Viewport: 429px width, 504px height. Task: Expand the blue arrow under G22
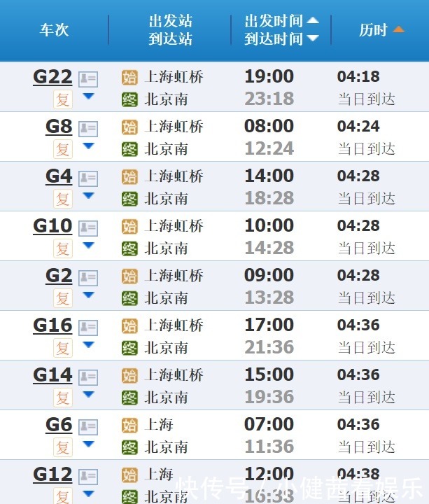click(88, 97)
